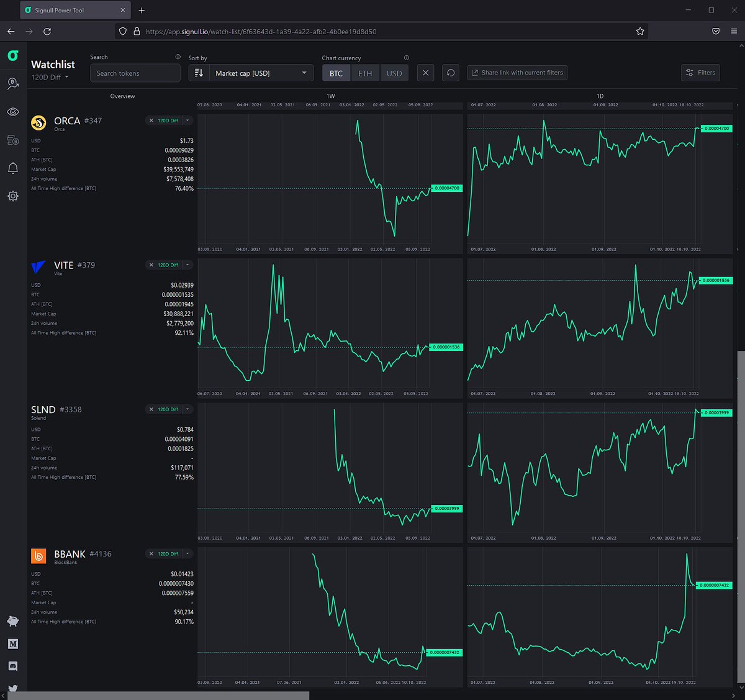Viewport: 745px width, 700px height.
Task: Open the ORCA token name link
Action: [67, 120]
